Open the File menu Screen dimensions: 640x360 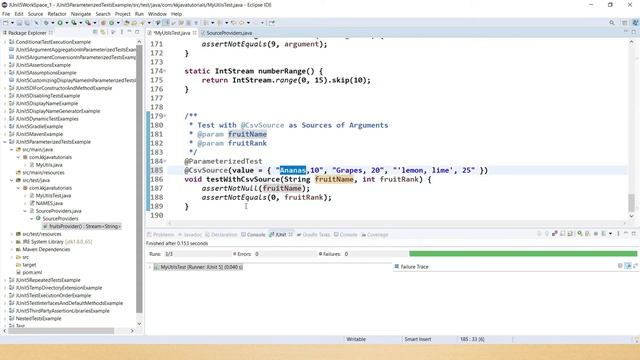6,14
